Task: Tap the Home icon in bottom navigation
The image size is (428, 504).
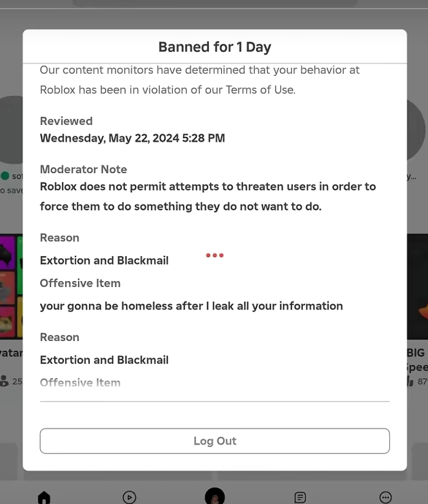Action: [x=44, y=497]
